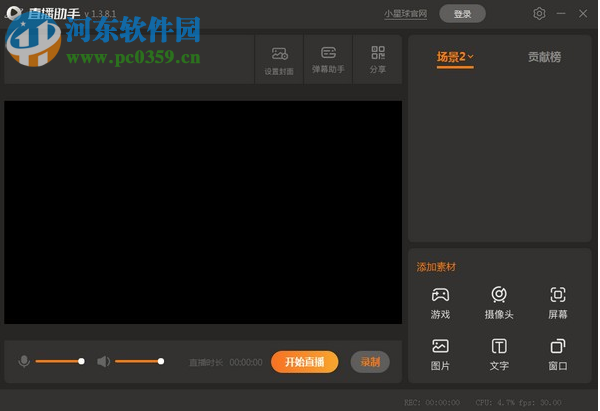Click the 直播时长 00:00:00 timer
This screenshot has height=411, width=600.
(226, 362)
